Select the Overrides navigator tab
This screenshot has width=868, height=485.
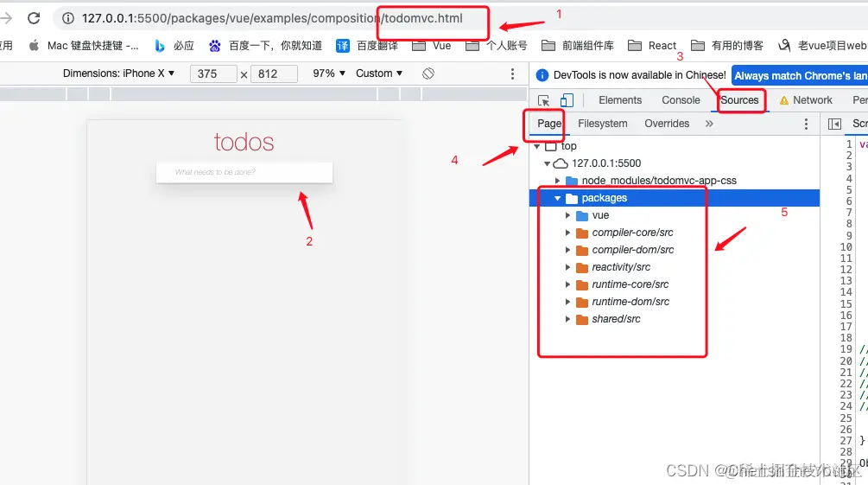667,124
